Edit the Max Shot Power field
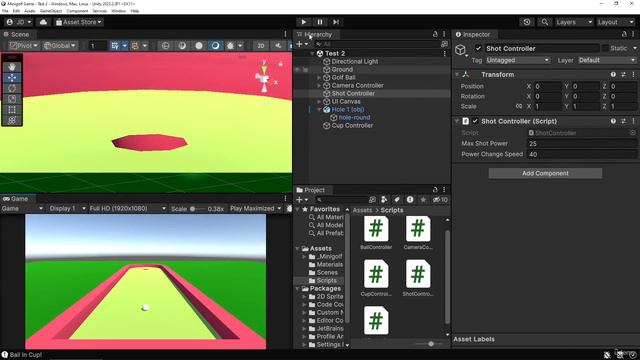This screenshot has height=360, width=640. tap(582, 144)
